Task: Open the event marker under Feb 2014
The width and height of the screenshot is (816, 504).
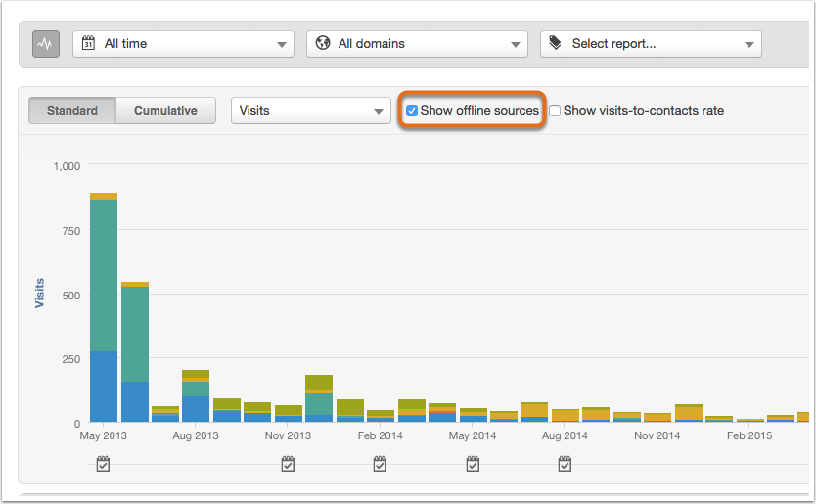Action: [x=380, y=464]
